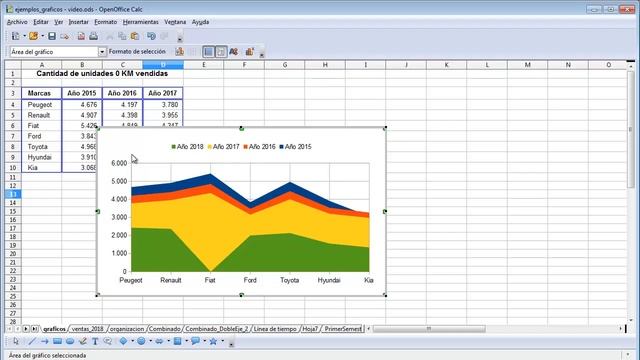Click the Paste clipboard icon
640x360 pixels.
tap(135, 36)
